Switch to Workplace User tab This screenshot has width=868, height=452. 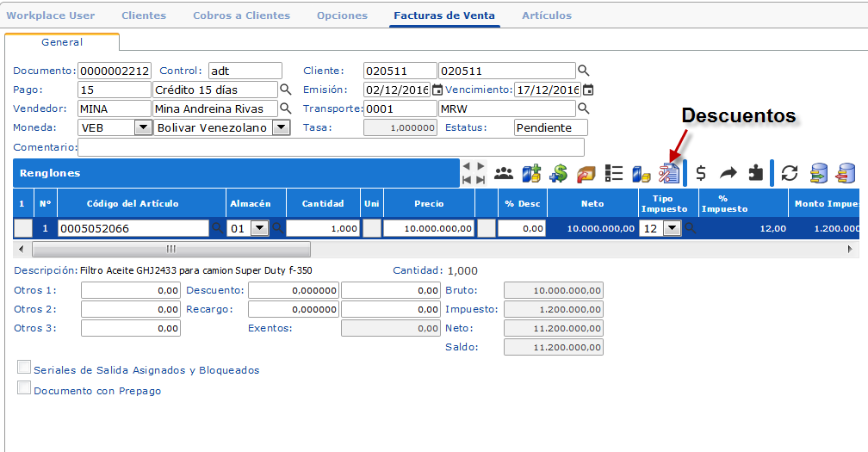(x=50, y=15)
